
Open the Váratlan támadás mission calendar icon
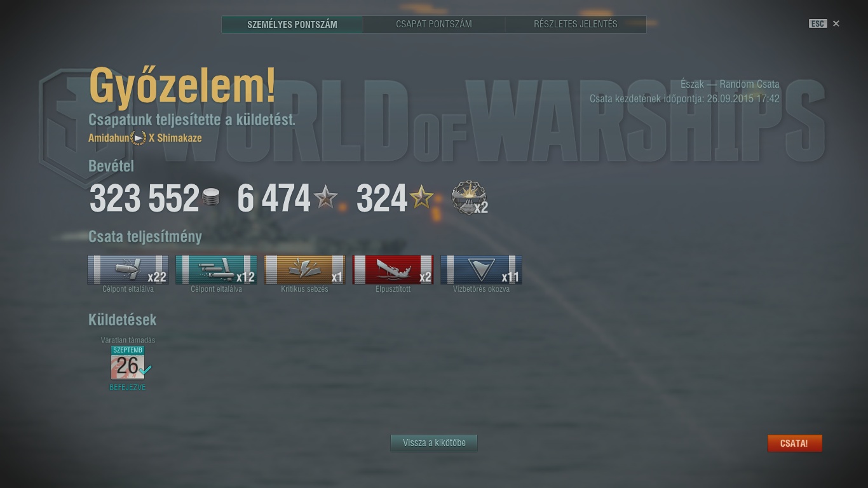(128, 363)
